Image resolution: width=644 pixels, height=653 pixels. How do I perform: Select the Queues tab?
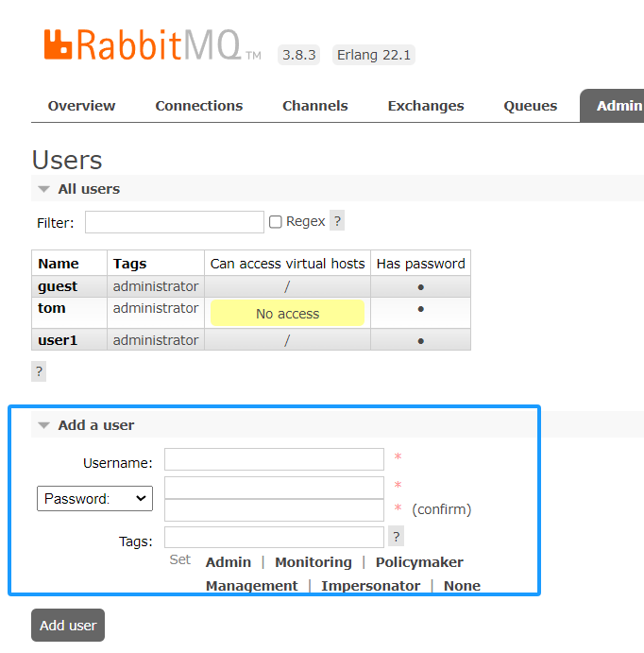tap(530, 106)
